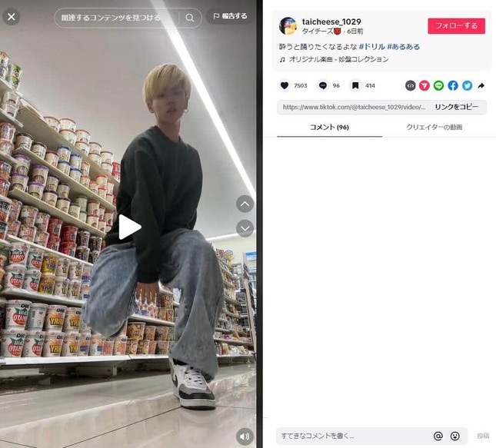
Task: Go to the previous video
Action: coord(245,204)
